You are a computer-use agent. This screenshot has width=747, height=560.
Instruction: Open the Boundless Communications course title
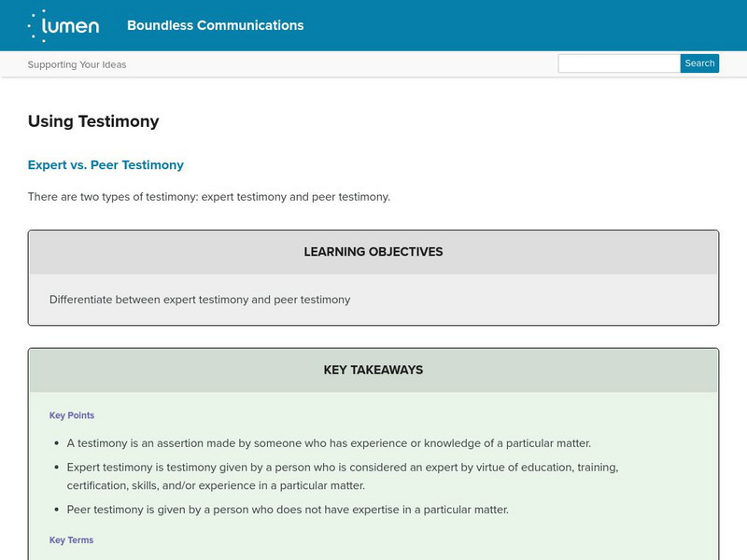[x=215, y=25]
